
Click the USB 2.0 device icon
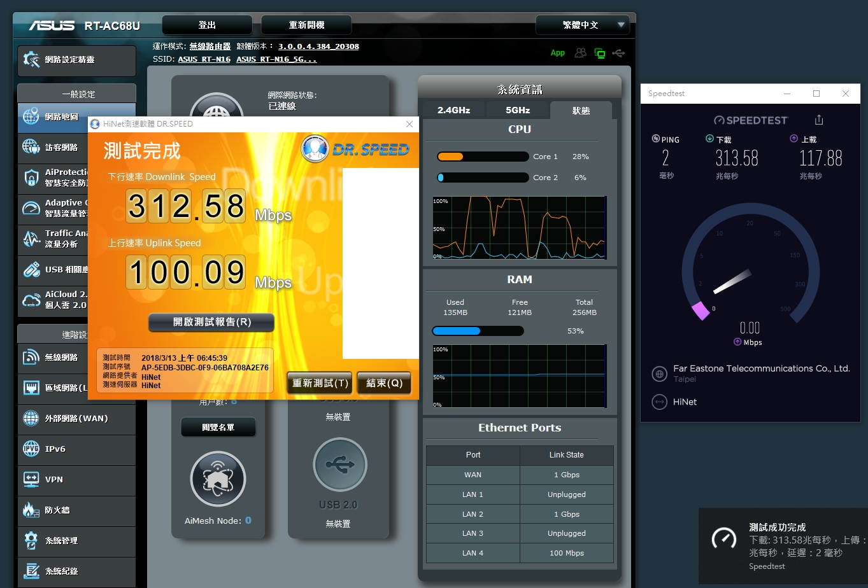340,465
